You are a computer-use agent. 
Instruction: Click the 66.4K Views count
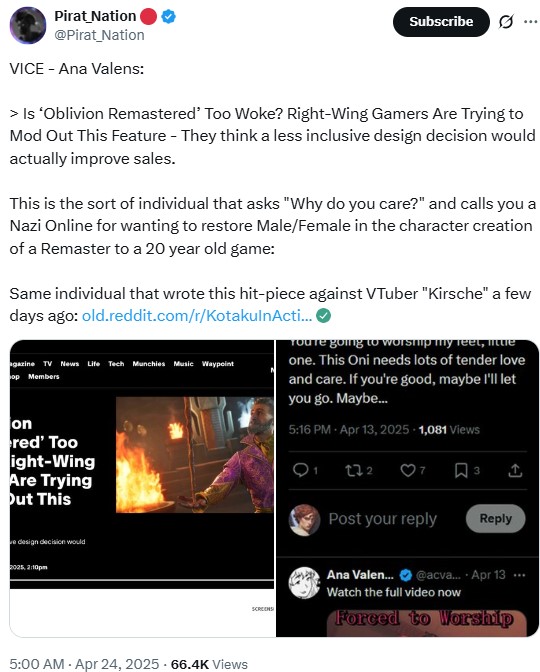pyautogui.click(x=209, y=664)
